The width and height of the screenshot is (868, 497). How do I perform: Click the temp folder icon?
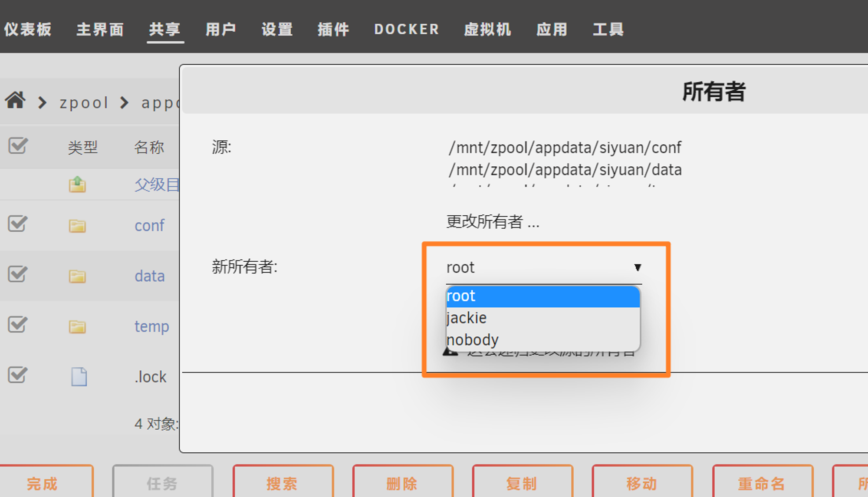[77, 326]
